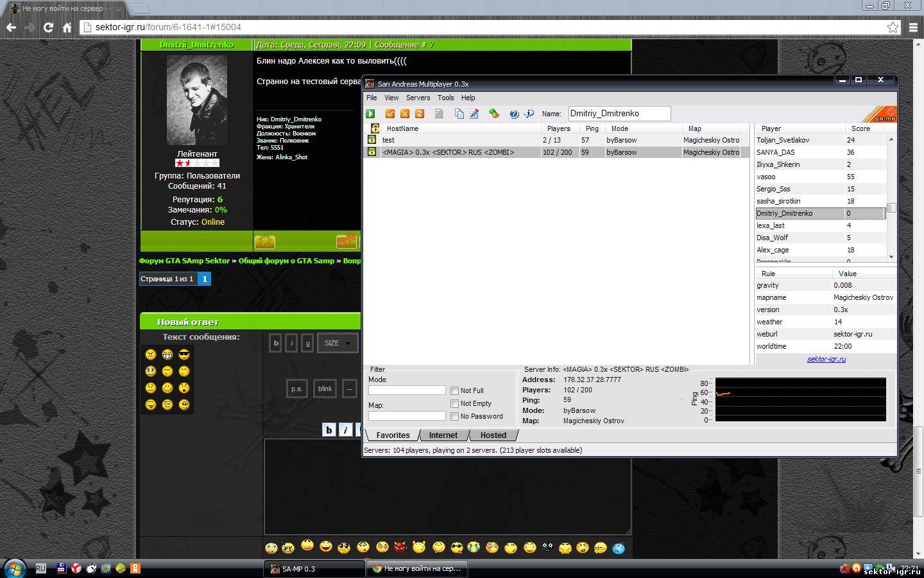Insert the sunglasses smiley from the small palette

point(184,355)
